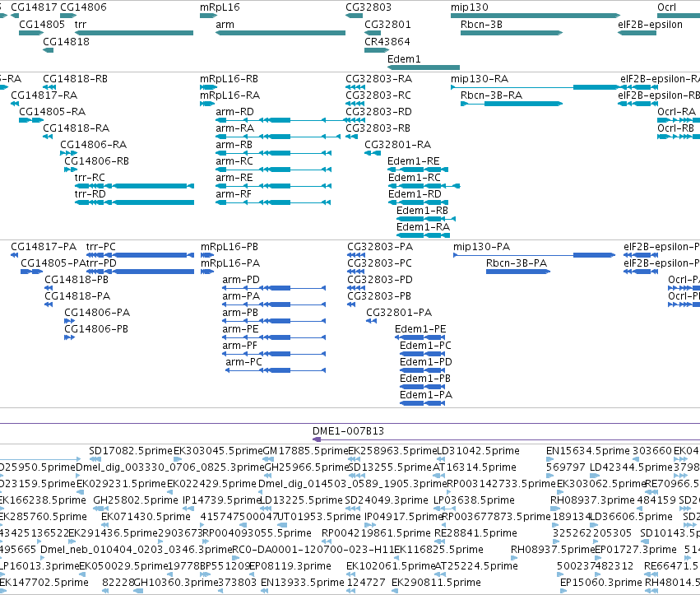Select the mRpL16-PA protein glyph
Image resolution: width=700 pixels, height=595 pixels.
point(207,272)
